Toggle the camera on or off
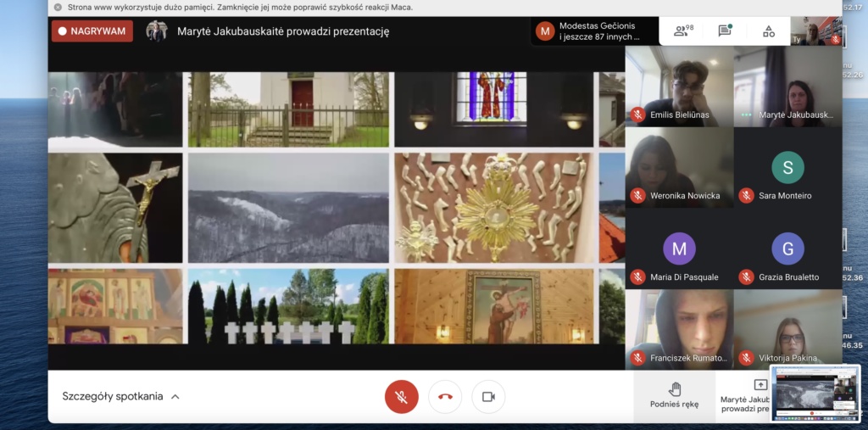 coord(488,396)
